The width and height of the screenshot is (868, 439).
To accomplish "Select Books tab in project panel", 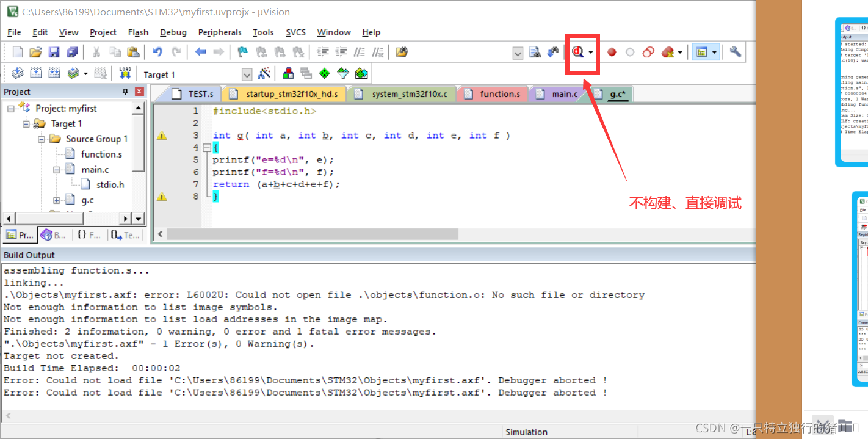I will [54, 235].
